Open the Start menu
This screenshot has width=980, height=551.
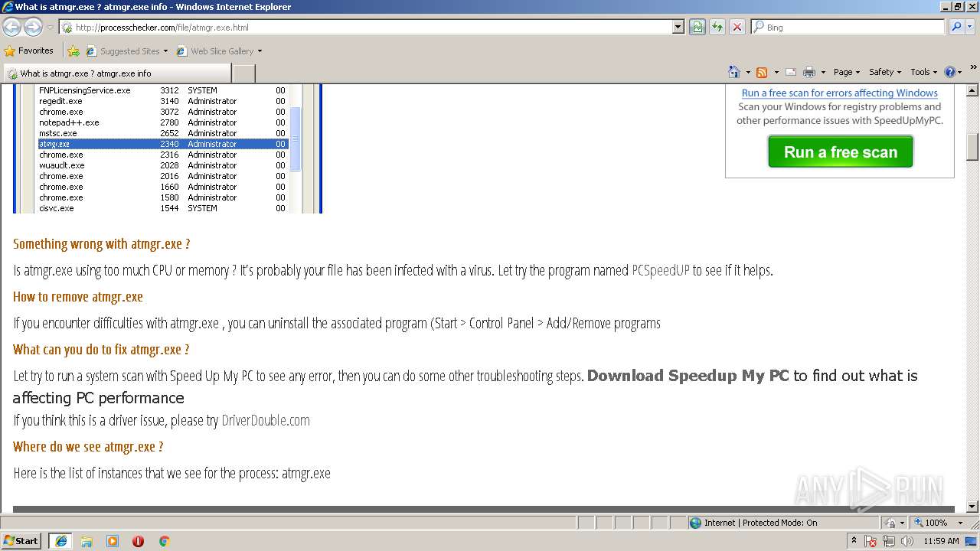tap(21, 541)
